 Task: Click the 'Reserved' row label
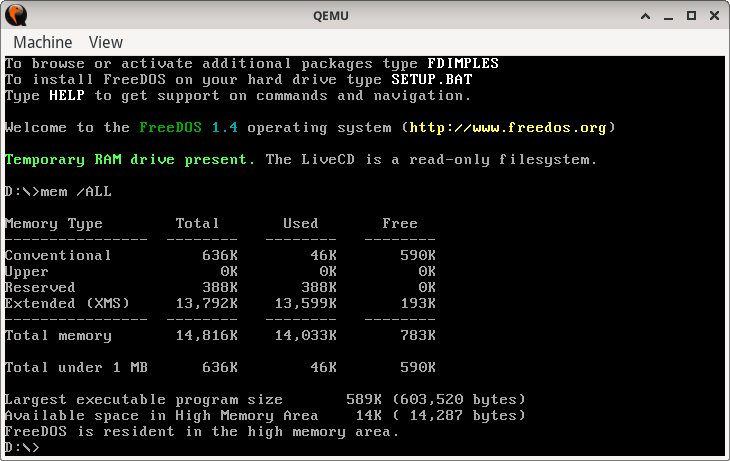tap(40, 287)
